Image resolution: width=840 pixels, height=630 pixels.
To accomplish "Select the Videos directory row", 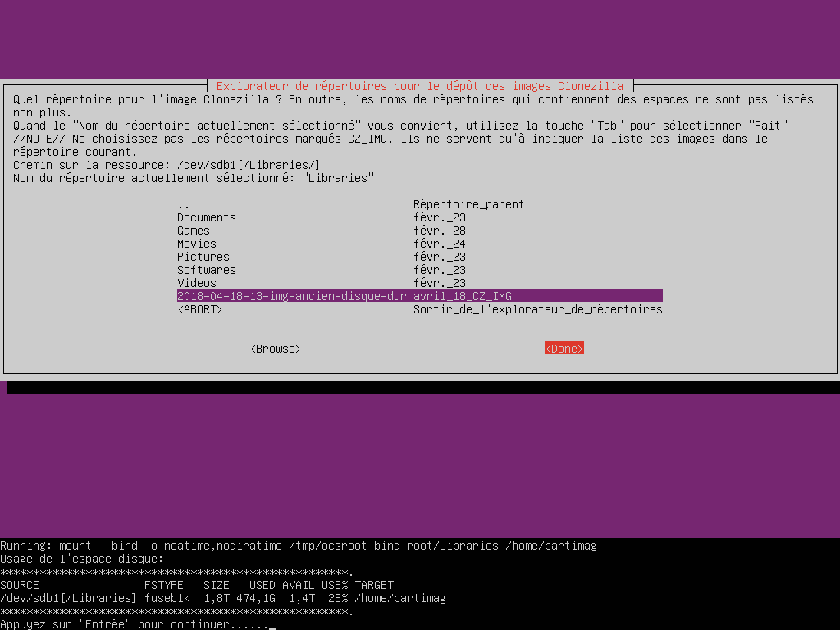I will 419,283.
